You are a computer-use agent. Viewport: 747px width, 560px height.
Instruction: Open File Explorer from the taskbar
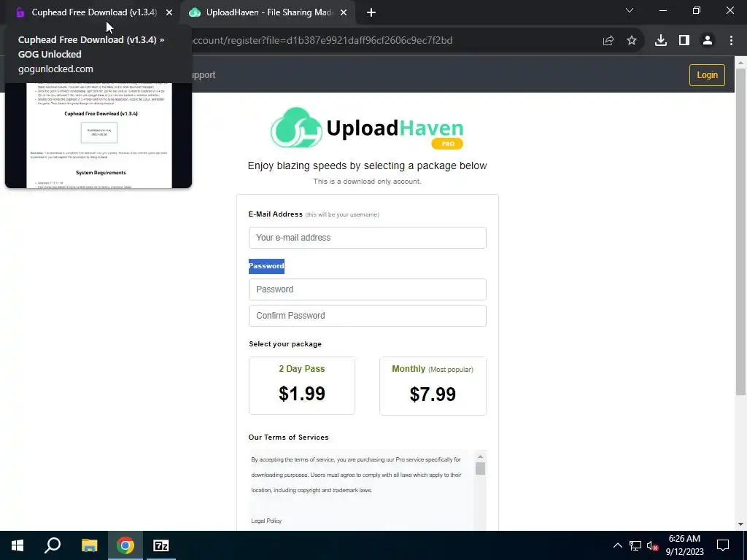[89, 545]
